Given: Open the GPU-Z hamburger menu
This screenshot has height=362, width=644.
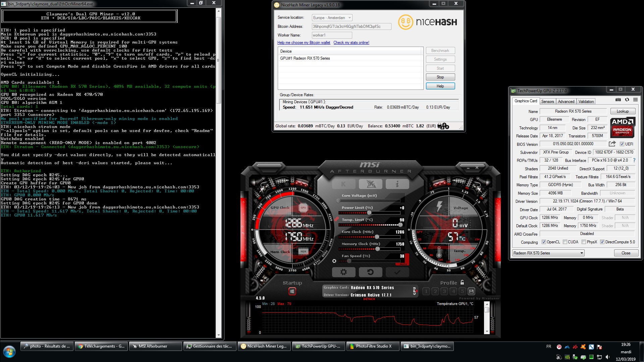Looking at the screenshot, I should [x=635, y=100].
